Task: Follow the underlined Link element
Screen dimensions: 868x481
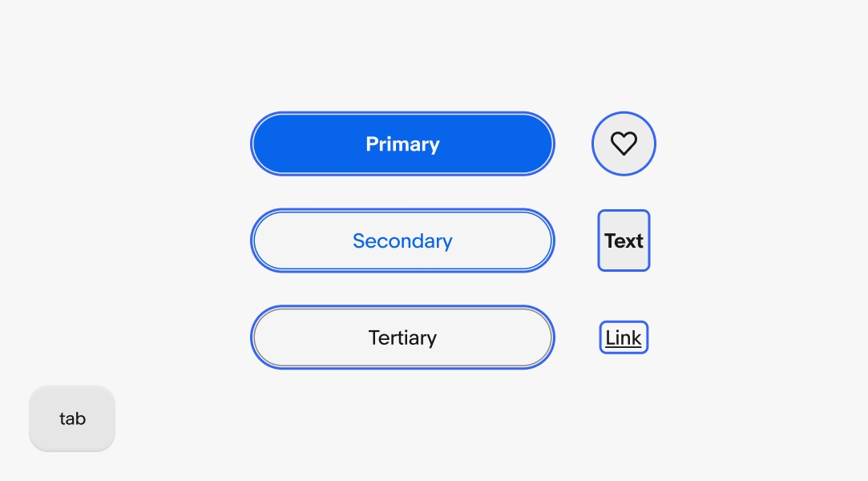Action: pos(624,338)
